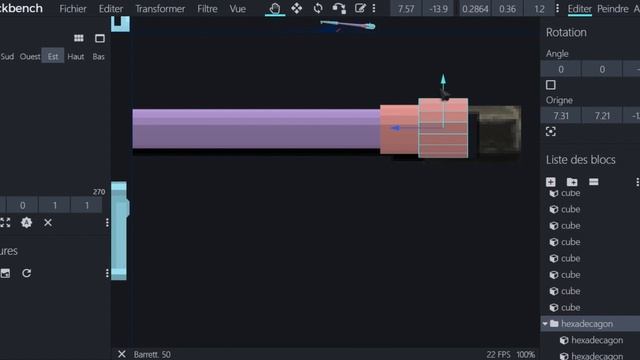Click the X icon beside the gear
640x360 pixels.
point(48,222)
